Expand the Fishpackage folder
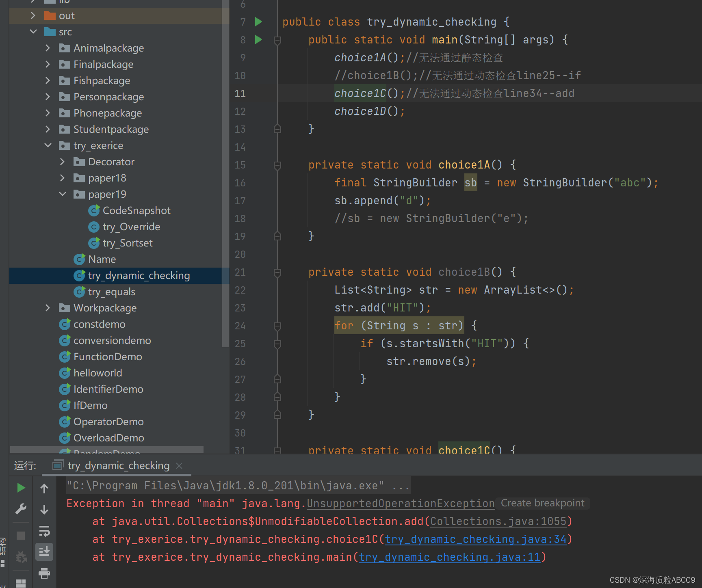 48,80
